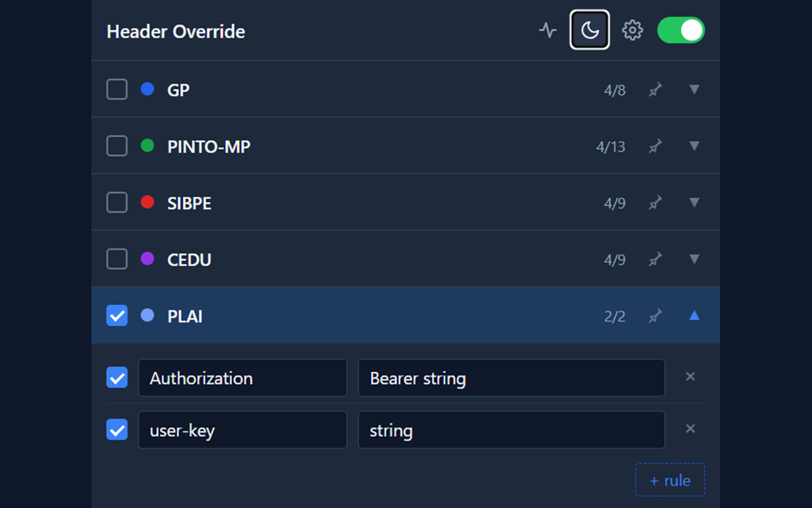Delete the user-key header rule
The height and width of the screenshot is (508, 812).
[x=691, y=429]
